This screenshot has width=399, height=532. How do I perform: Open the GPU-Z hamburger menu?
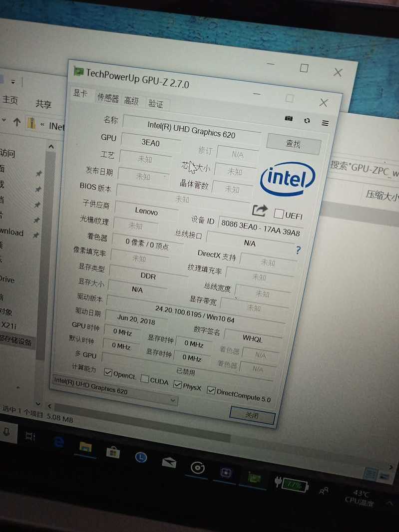click(x=325, y=123)
